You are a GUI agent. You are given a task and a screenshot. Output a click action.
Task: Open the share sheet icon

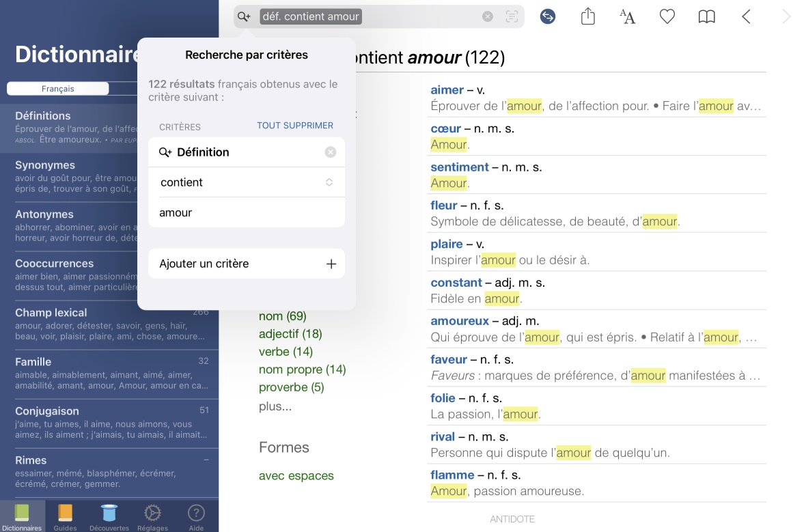pyautogui.click(x=588, y=16)
